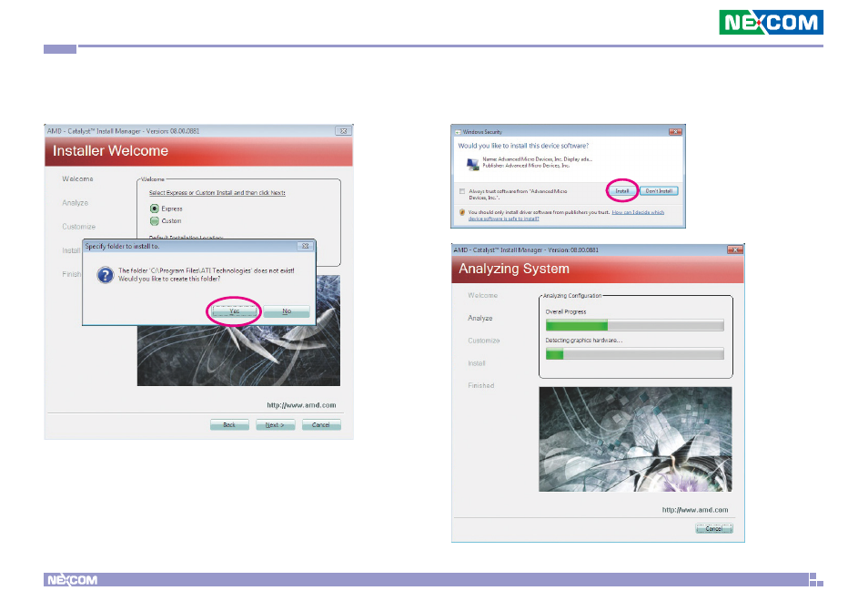Enable Always trust software from Advanced Micro Devices
This screenshot has width=868, height=611.
click(462, 191)
